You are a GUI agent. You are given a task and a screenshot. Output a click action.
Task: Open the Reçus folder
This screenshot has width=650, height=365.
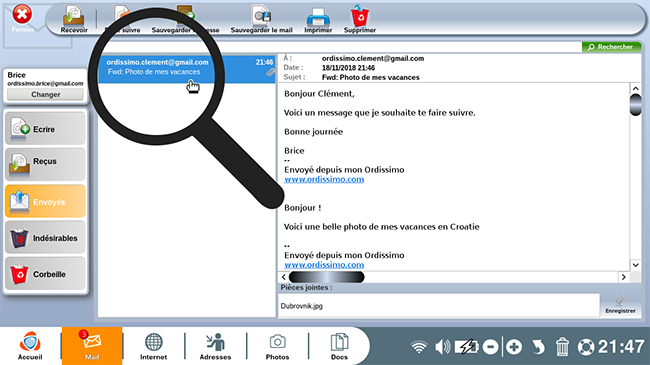tap(45, 165)
